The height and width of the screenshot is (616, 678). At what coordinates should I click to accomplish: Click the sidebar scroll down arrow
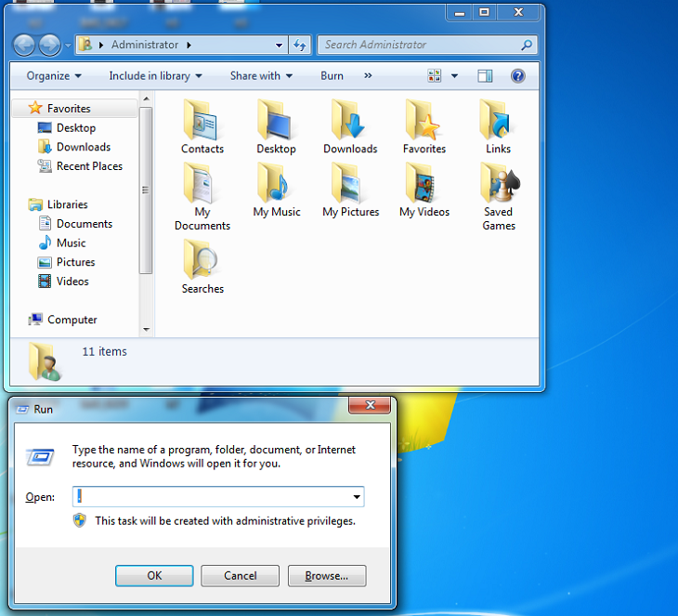click(146, 330)
